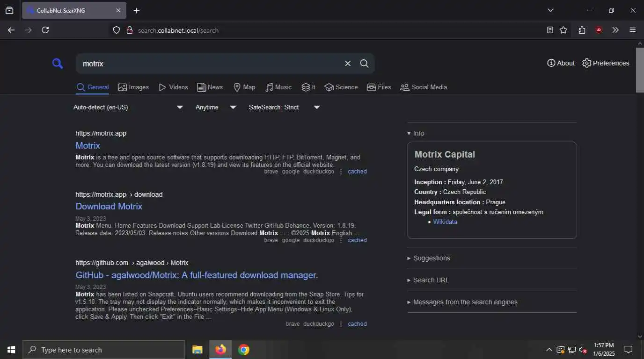Viewport: 644px width, 359px height.
Task: Expand the Suggestions section
Action: (x=429, y=258)
